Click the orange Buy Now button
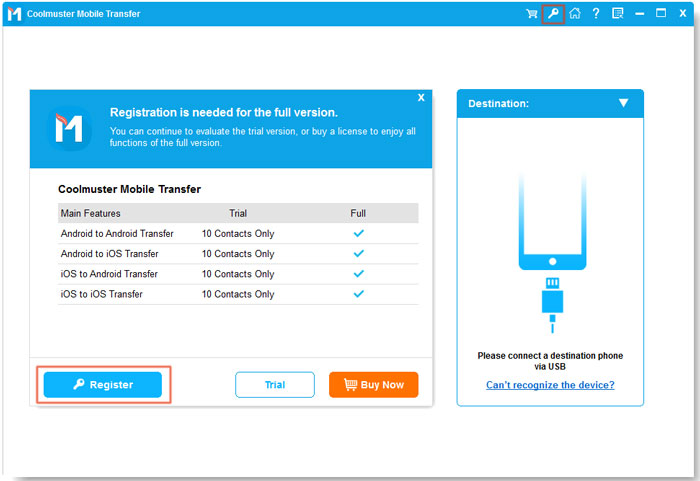Image resolution: width=700 pixels, height=481 pixels. 373,385
